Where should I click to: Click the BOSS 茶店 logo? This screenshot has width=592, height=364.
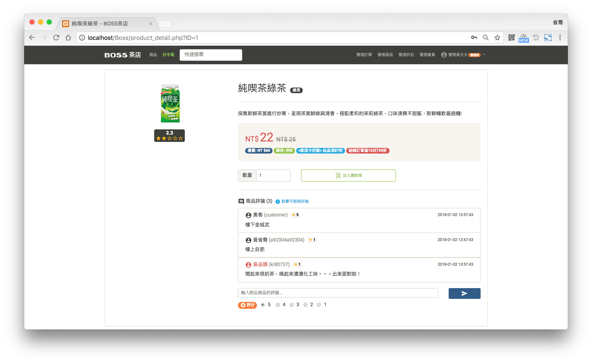[x=123, y=55]
